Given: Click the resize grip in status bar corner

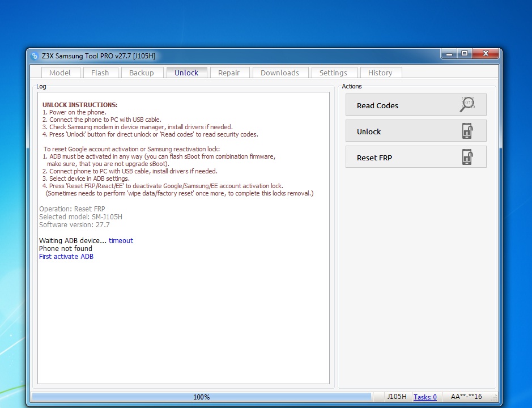Looking at the screenshot, I should click(x=495, y=397).
